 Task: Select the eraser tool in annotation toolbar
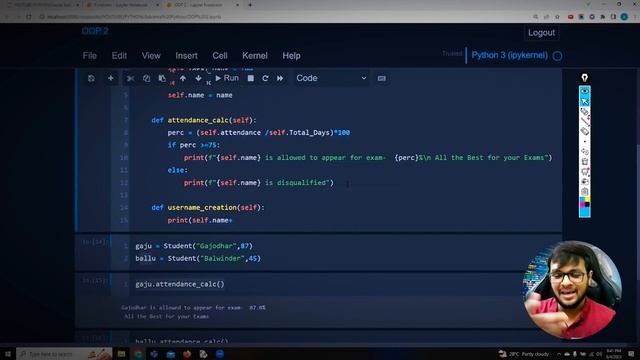coord(584,131)
